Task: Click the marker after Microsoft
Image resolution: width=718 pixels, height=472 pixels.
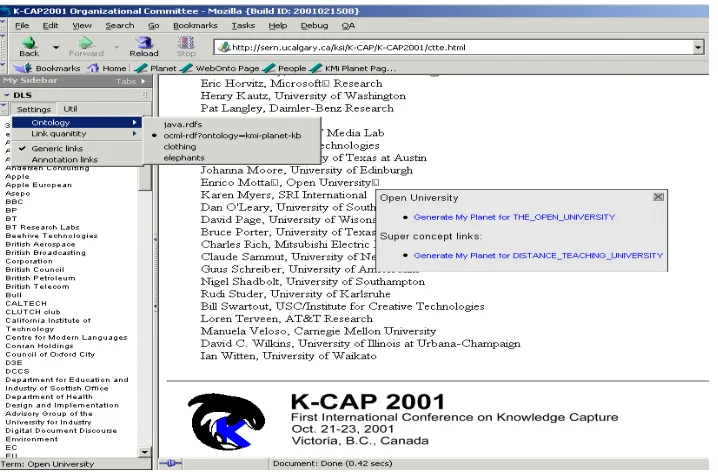Action: 326,84
